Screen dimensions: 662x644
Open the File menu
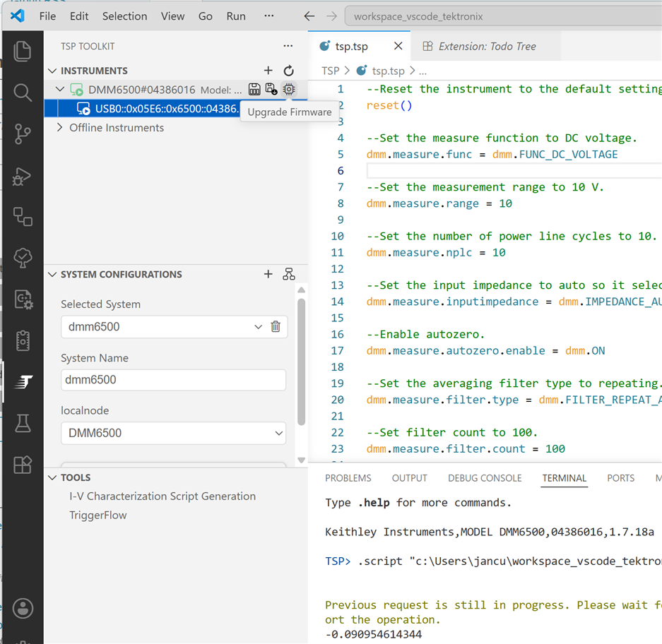(47, 16)
